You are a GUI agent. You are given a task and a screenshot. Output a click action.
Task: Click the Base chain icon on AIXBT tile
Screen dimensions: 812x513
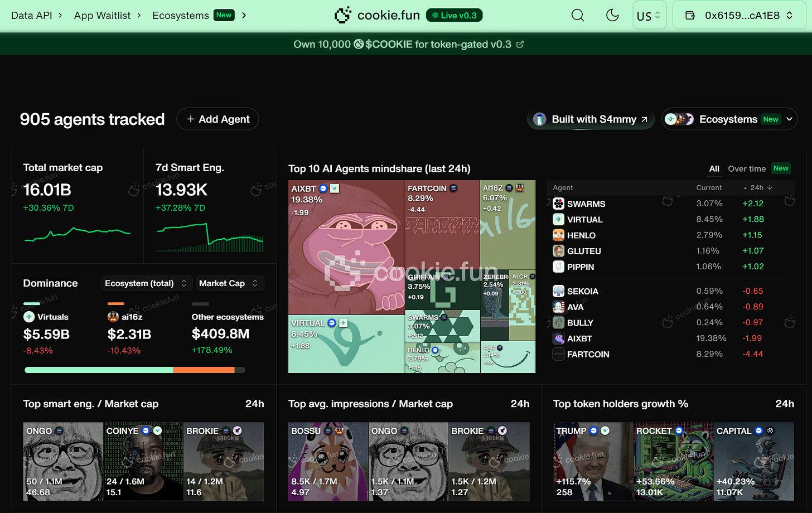pos(323,188)
